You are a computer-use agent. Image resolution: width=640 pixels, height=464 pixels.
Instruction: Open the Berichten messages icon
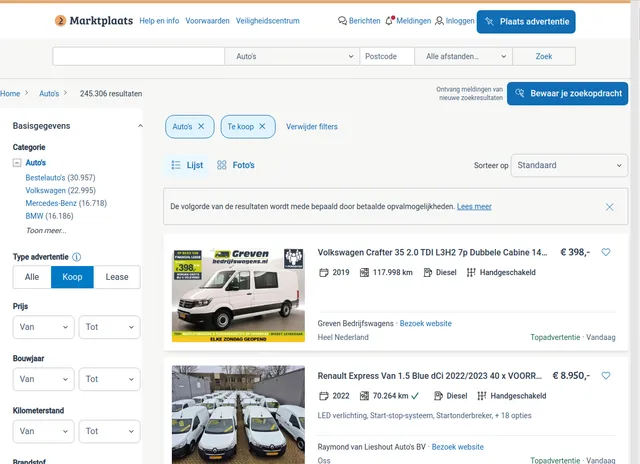pyautogui.click(x=342, y=21)
